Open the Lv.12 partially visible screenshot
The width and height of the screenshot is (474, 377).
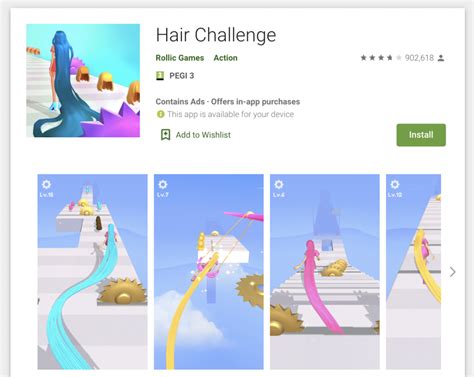tap(413, 272)
